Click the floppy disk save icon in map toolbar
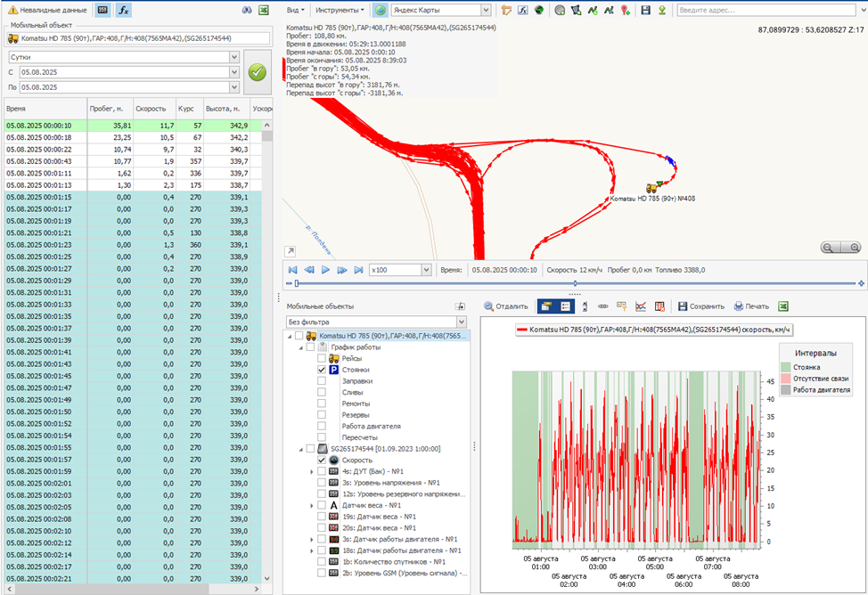The width and height of the screenshot is (868, 595). tap(645, 11)
